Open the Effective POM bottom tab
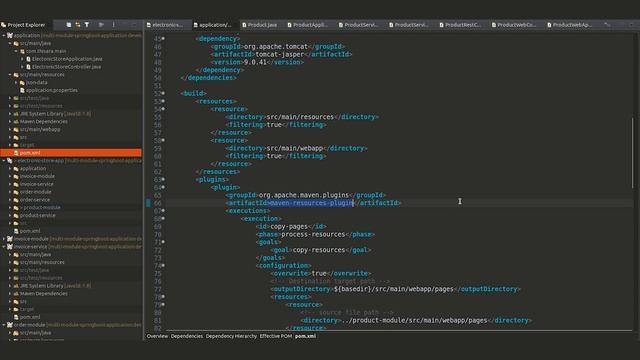Viewport: 640px width, 360px height. 276,336
